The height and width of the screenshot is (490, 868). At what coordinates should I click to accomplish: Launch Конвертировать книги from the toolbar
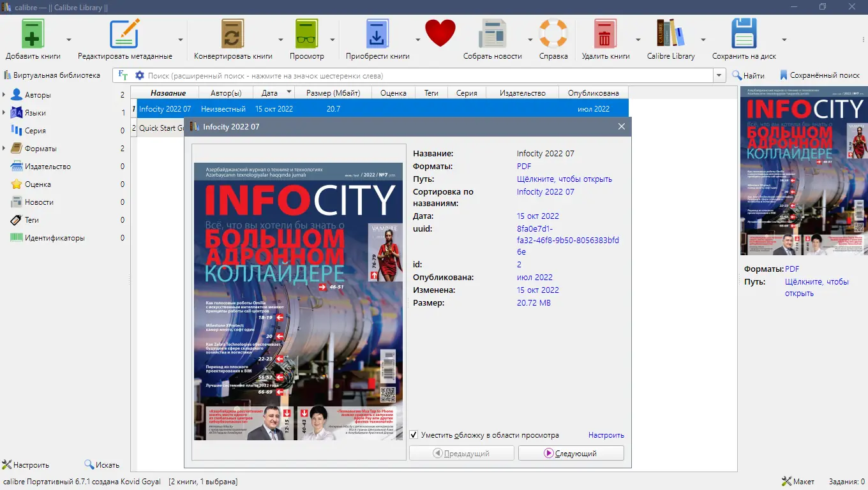[233, 33]
